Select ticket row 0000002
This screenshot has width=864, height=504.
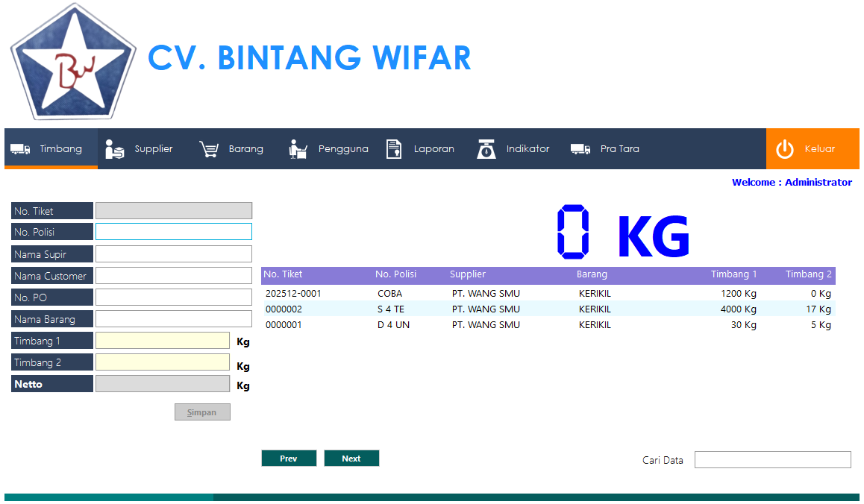(x=548, y=309)
